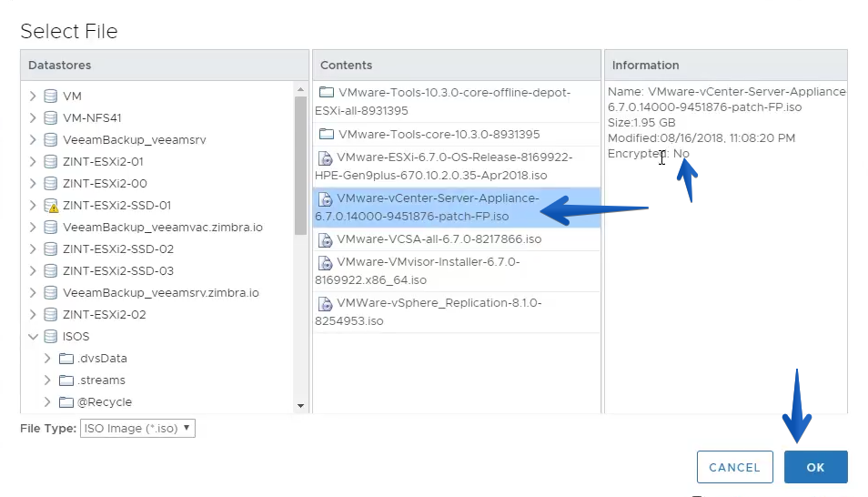
Task: Click the VeeamBackup_veeamvac.zimbra.io datastore icon
Action: click(x=50, y=228)
